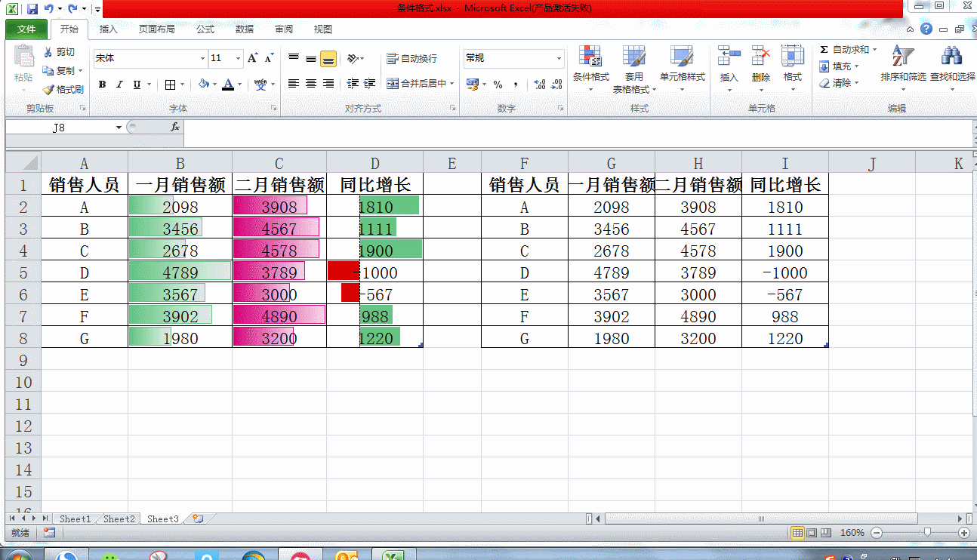This screenshot has width=977, height=560.
Task: Open the 文件 File tab
Action: tap(26, 29)
